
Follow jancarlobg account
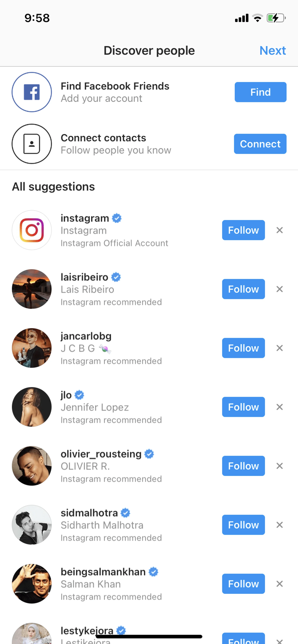coord(243,348)
